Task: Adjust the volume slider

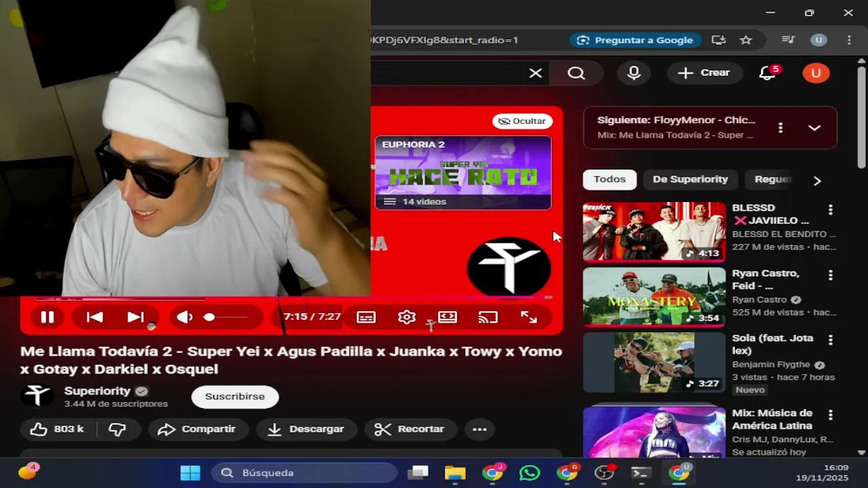Action: (x=227, y=317)
